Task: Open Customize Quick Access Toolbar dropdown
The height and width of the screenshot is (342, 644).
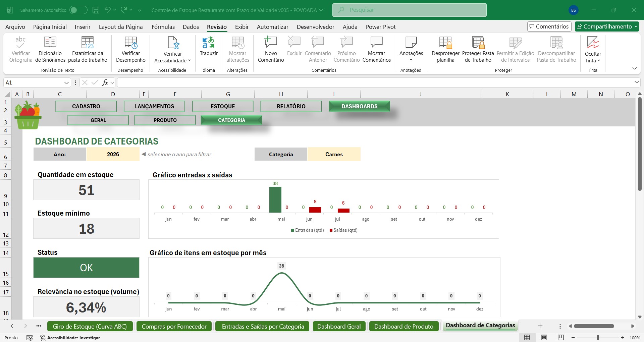Action: pos(140,10)
